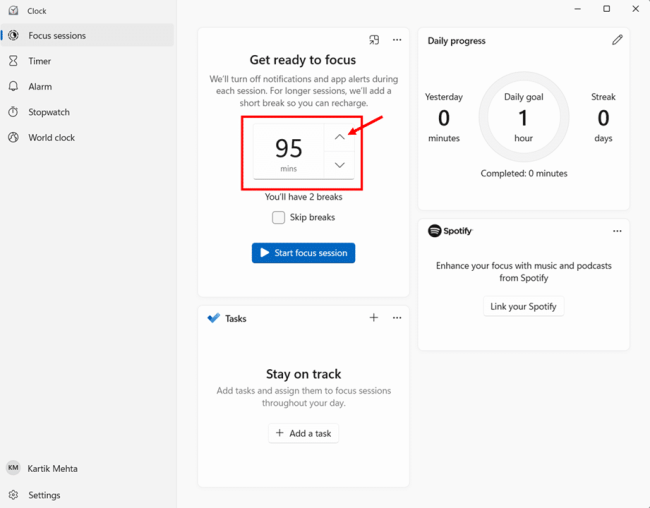The width and height of the screenshot is (650, 508).
Task: Edit daily goal with pencil icon
Action: tap(617, 40)
